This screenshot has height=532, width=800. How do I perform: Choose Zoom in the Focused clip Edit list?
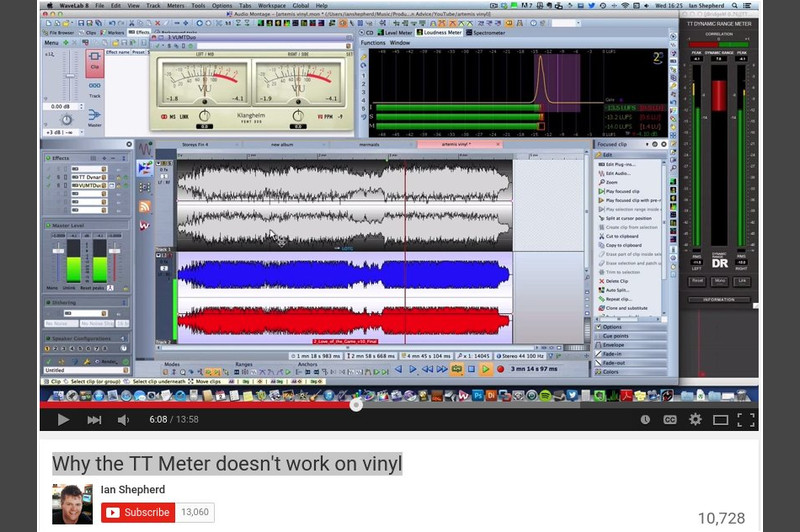click(611, 182)
